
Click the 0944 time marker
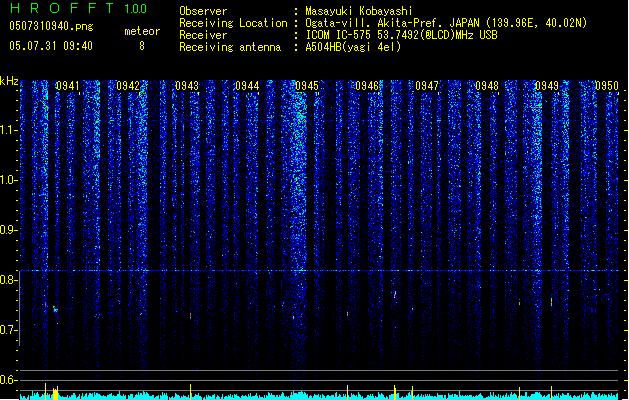click(x=247, y=86)
